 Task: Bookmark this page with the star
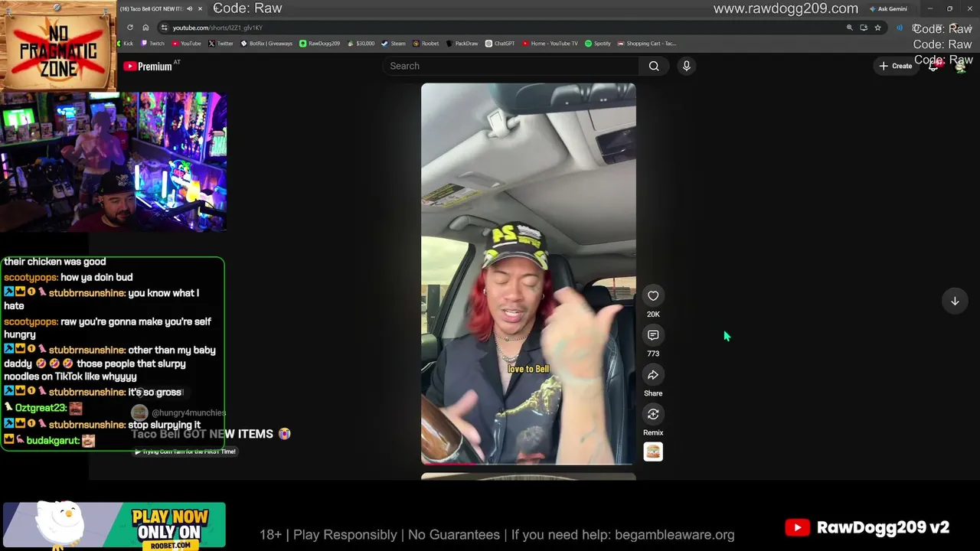pos(877,28)
